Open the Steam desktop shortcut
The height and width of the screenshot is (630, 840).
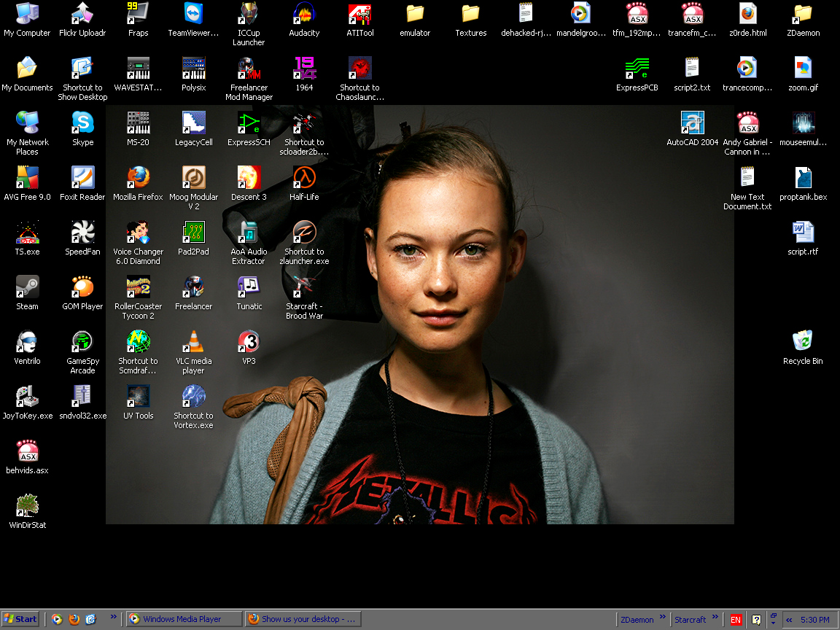[27, 287]
